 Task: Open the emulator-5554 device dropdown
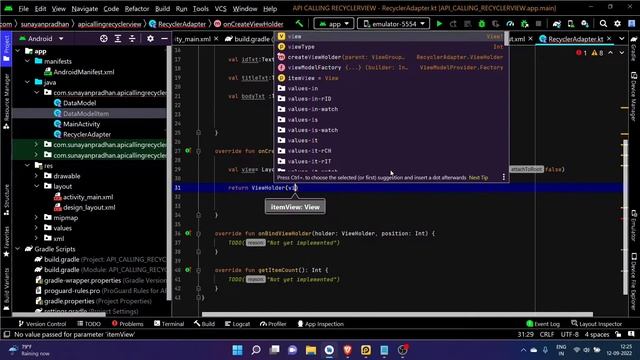click(x=393, y=24)
